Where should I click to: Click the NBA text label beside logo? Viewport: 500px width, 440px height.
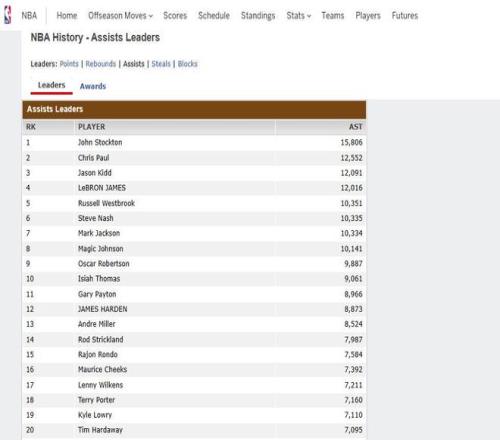click(29, 16)
